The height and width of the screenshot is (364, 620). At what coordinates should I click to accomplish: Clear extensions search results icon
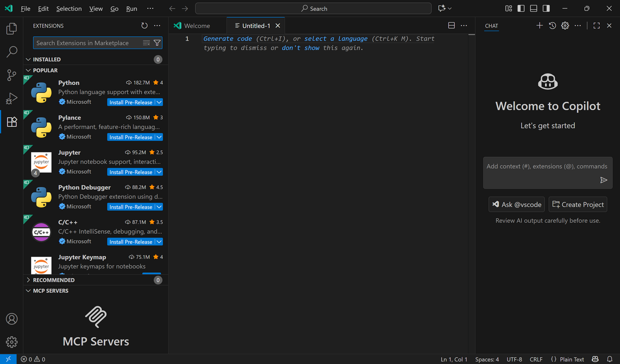tap(146, 43)
